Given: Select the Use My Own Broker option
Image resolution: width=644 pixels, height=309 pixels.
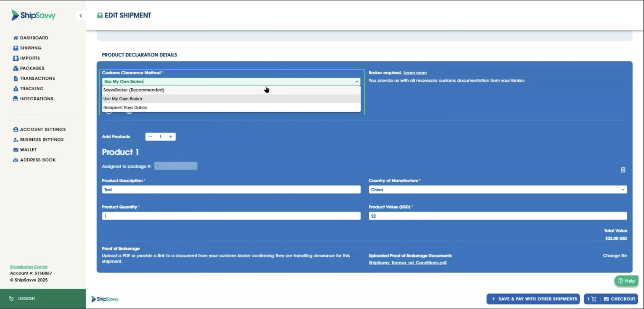Looking at the screenshot, I should click(231, 99).
